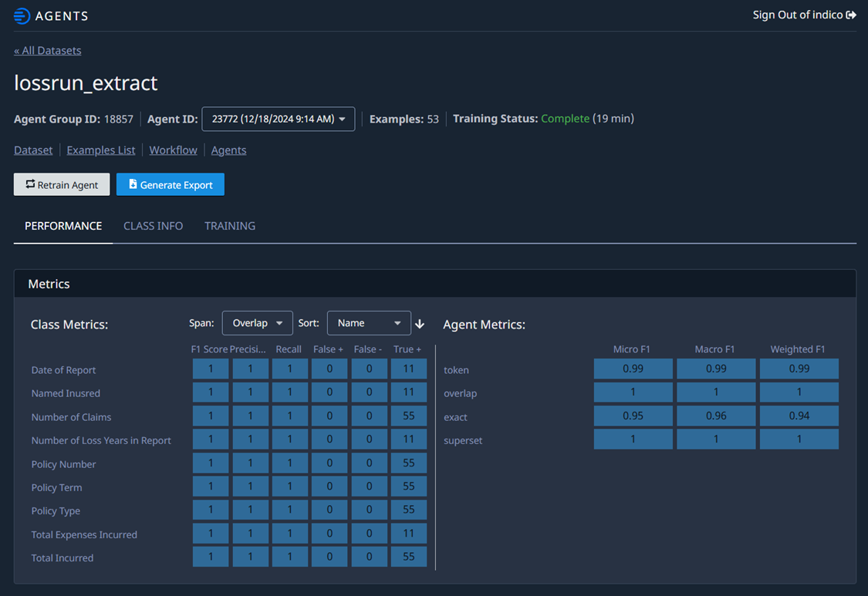The height and width of the screenshot is (596, 868).
Task: Switch to the CLASS INFO tab
Action: (154, 226)
